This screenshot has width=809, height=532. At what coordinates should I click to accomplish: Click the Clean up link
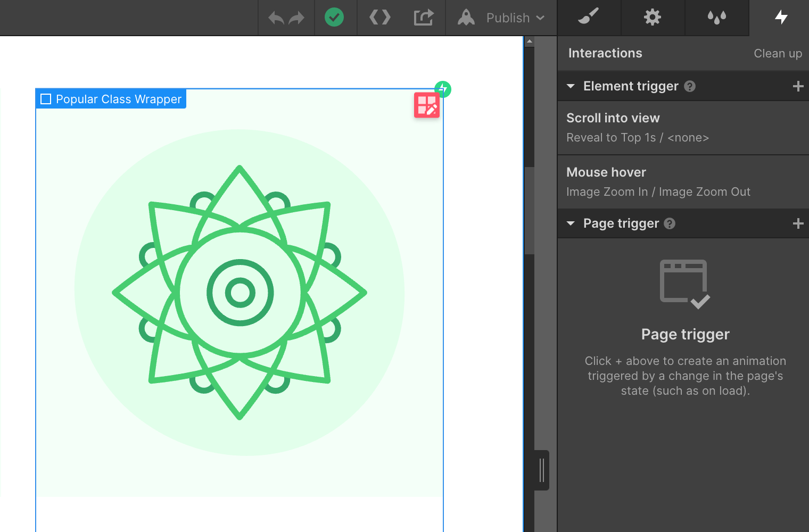coord(778,54)
